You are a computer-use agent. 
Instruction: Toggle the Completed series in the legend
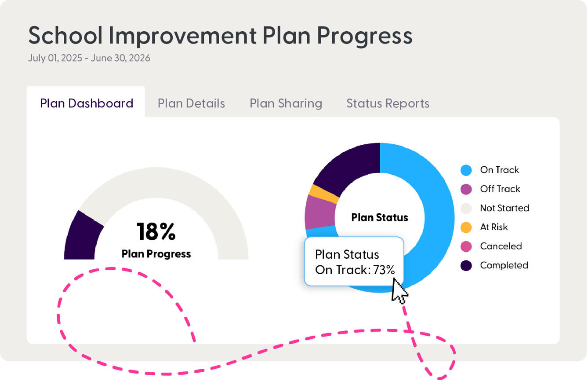coord(504,265)
